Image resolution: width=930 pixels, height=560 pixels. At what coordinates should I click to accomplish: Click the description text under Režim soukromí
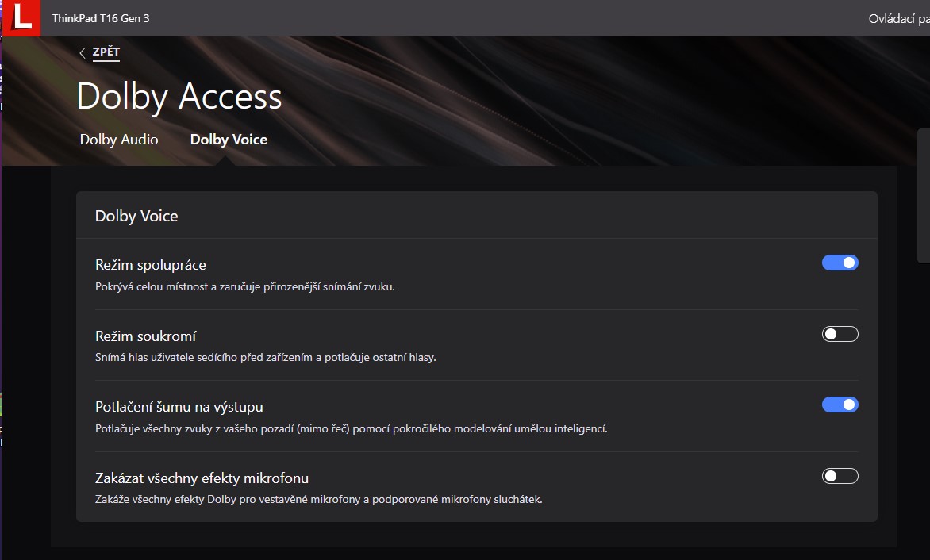coord(266,358)
